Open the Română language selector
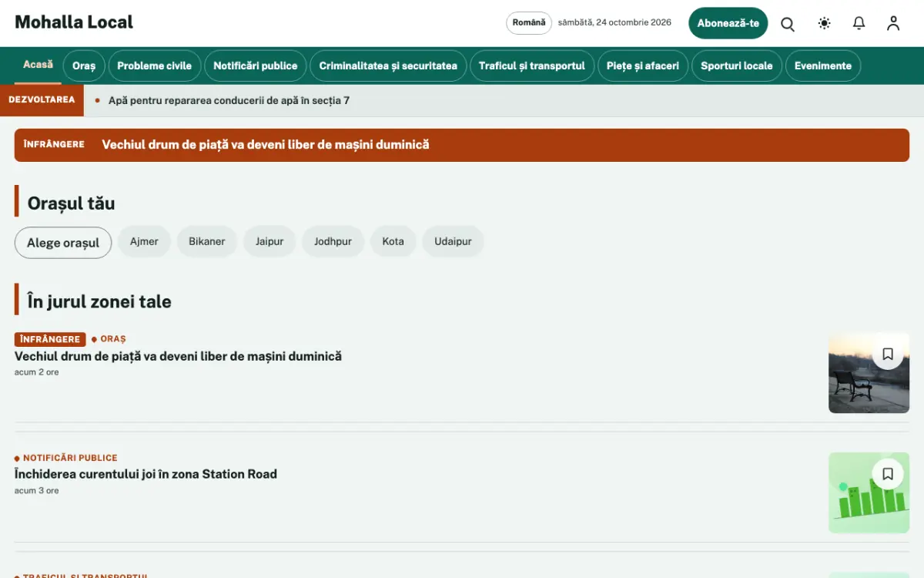924x578 pixels. tap(529, 23)
